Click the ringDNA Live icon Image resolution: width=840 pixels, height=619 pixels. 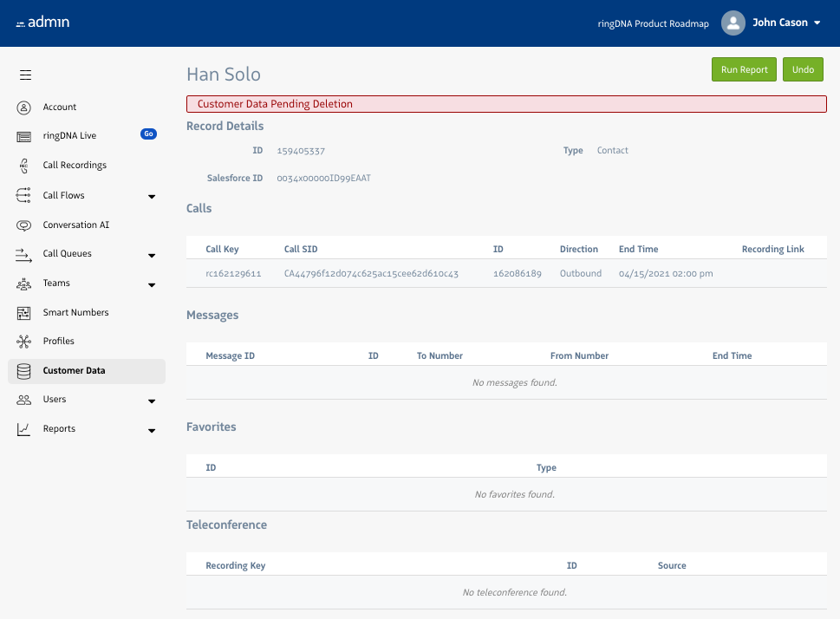tap(24, 136)
